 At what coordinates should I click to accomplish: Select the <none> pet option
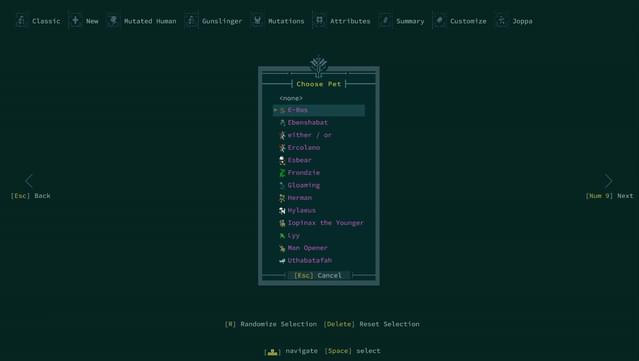(x=291, y=98)
